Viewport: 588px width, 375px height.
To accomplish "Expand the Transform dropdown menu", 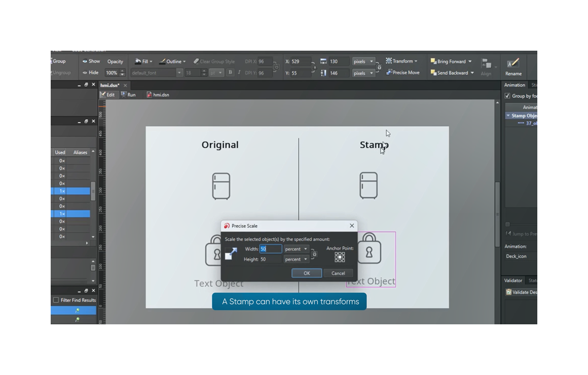I will 401,61.
